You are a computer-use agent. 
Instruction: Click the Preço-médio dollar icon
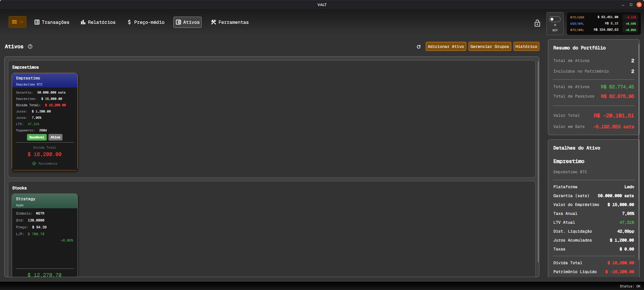point(129,22)
